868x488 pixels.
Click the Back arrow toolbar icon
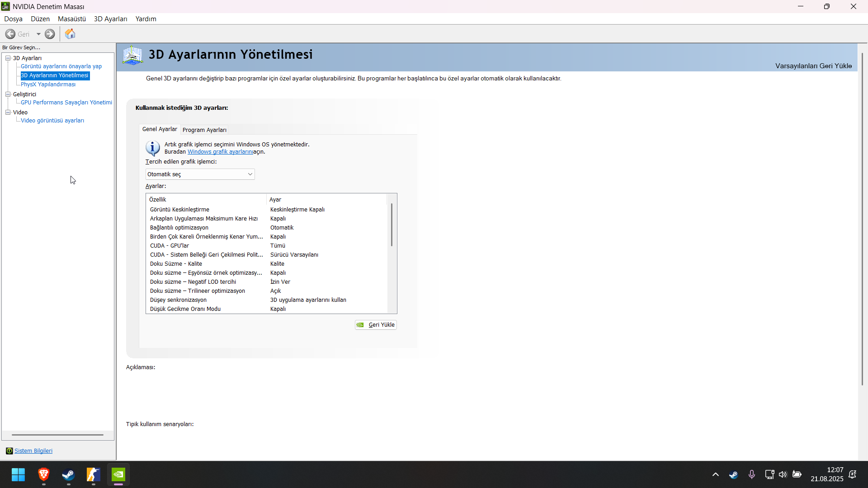coord(10,34)
